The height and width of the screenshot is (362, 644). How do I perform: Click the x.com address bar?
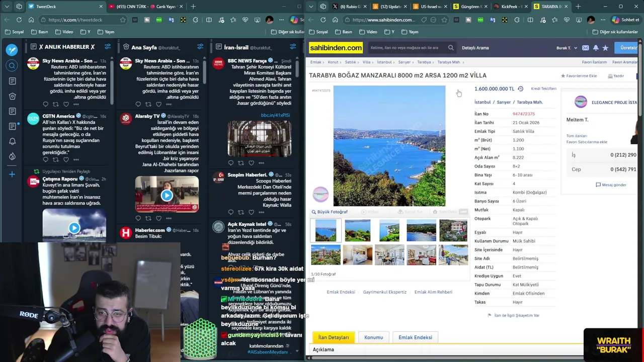[80, 20]
